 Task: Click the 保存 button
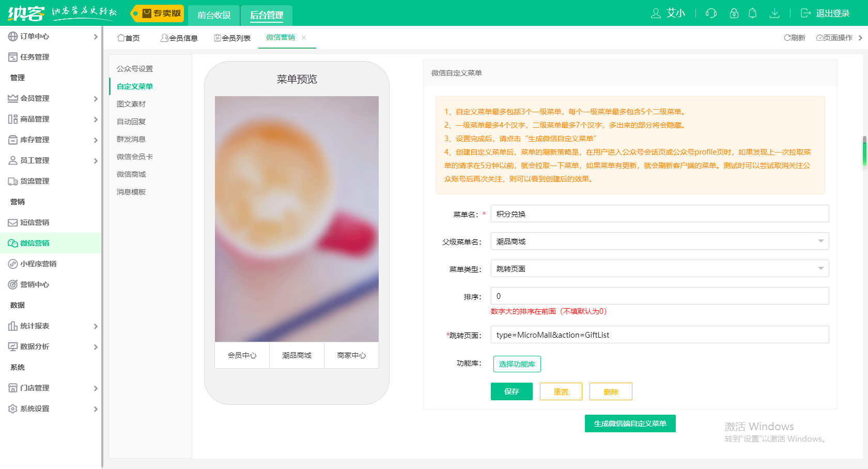click(x=512, y=391)
